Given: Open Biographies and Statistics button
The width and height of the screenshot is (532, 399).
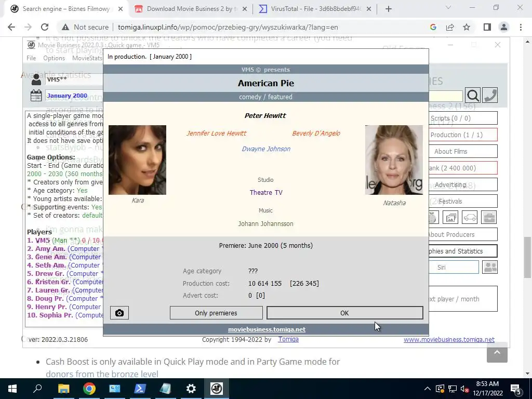Looking at the screenshot, I should (463, 251).
